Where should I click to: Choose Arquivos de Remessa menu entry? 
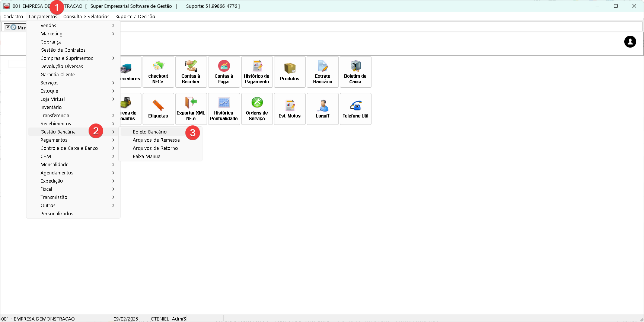tap(156, 140)
